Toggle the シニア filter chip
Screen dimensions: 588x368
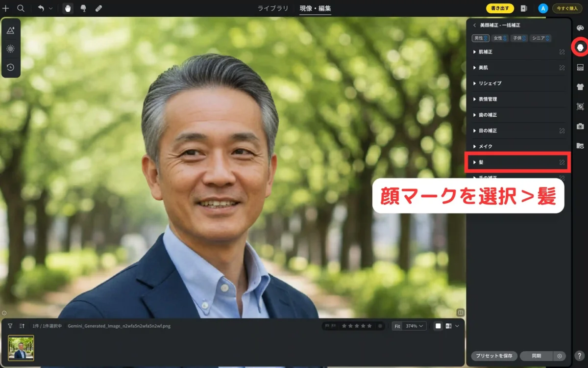[540, 38]
